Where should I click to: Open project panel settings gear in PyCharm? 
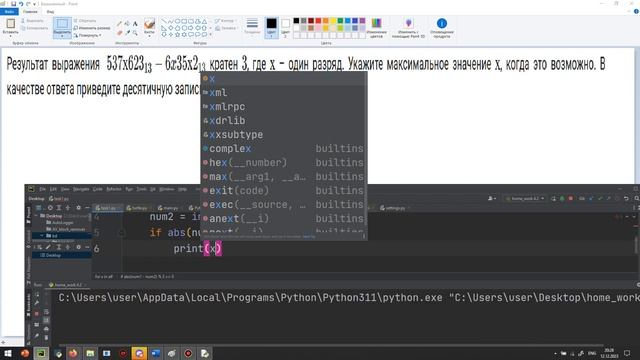(x=78, y=208)
